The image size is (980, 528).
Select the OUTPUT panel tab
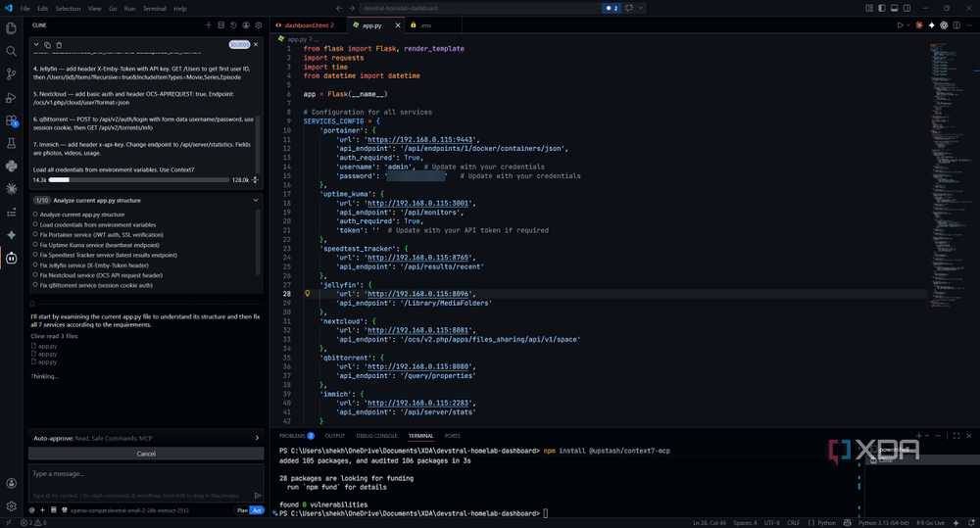pos(334,436)
